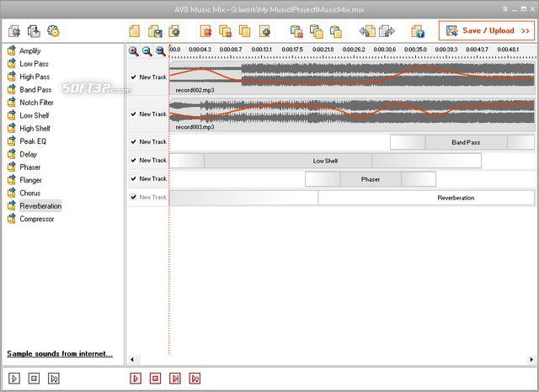Play the sample in the left preview controls
Screen dimensions: 539x392
pos(14,379)
